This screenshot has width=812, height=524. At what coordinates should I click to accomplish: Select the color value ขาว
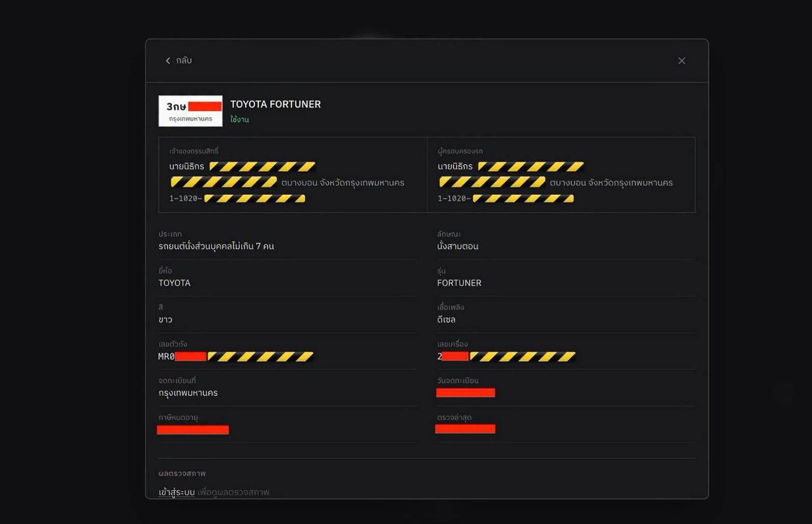click(x=166, y=319)
